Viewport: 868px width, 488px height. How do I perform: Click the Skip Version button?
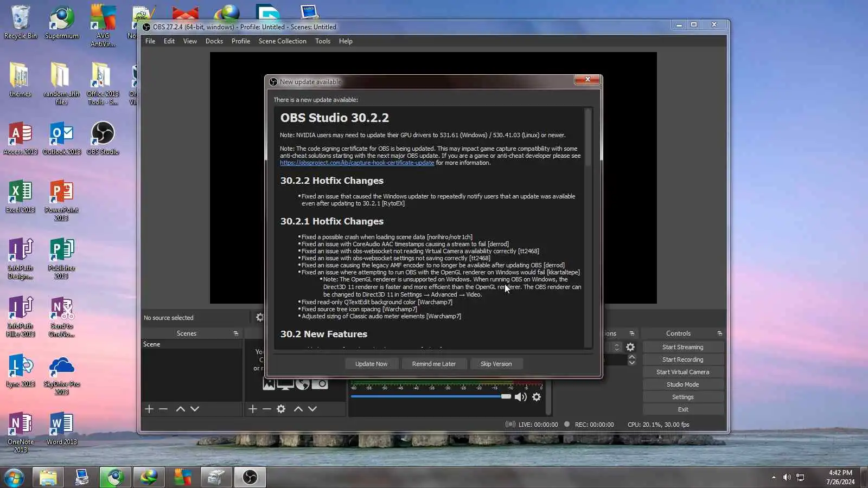point(496,364)
